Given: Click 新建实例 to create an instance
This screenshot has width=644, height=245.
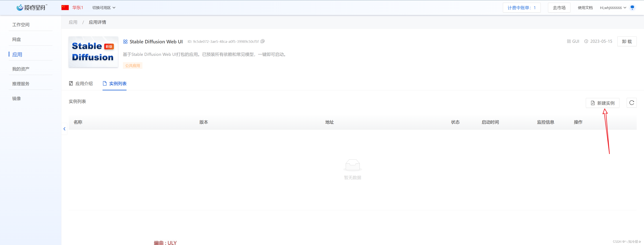Looking at the screenshot, I should point(603,103).
